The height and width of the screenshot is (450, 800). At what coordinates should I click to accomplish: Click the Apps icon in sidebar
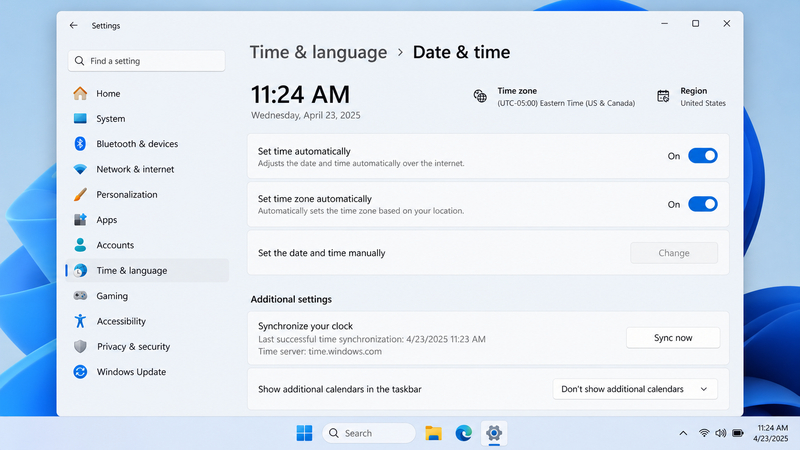pyautogui.click(x=80, y=219)
